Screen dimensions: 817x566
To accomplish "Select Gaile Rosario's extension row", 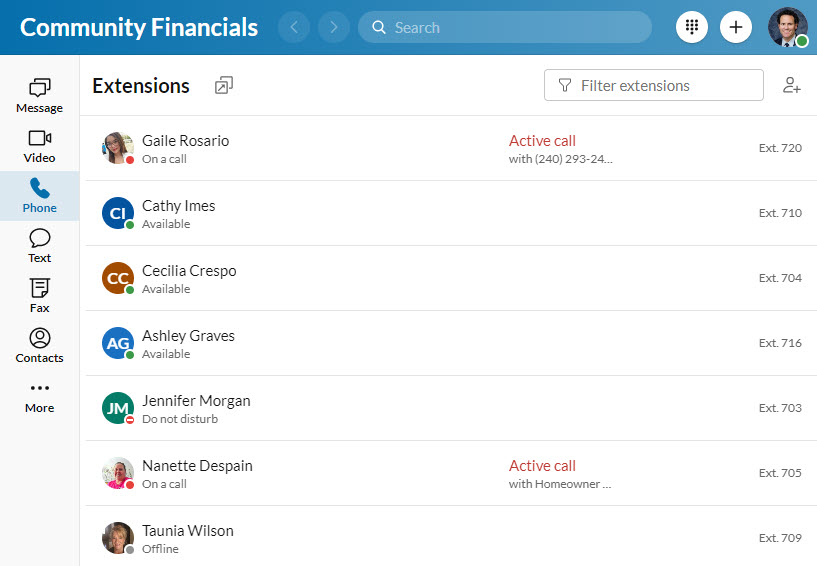I will [300, 148].
